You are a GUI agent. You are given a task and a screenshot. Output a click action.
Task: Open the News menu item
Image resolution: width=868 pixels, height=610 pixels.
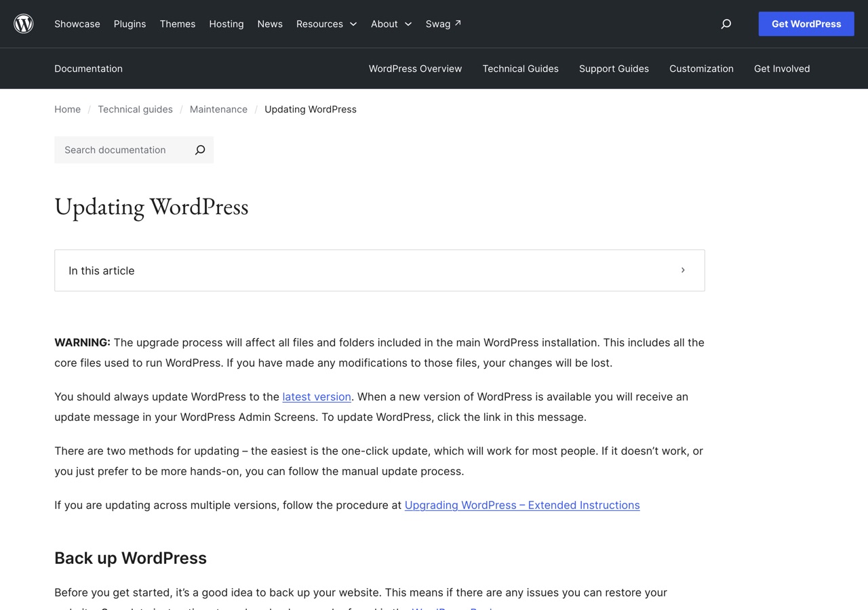270,24
